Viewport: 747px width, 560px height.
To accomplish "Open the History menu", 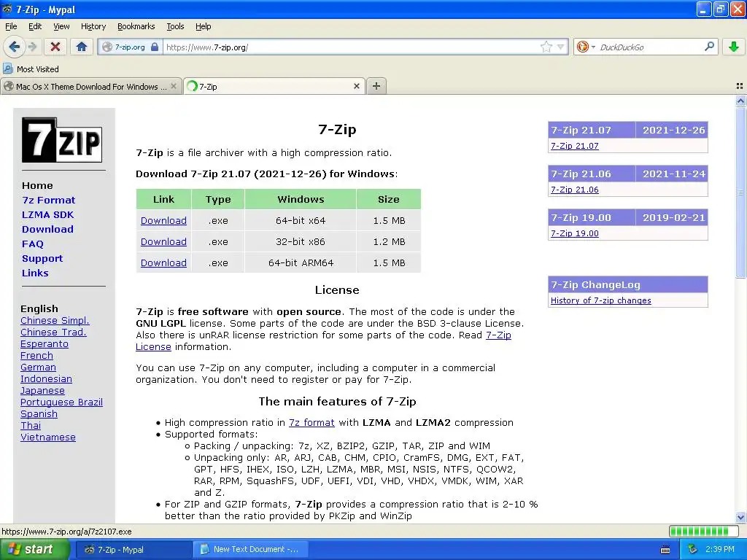I will pyautogui.click(x=93, y=26).
